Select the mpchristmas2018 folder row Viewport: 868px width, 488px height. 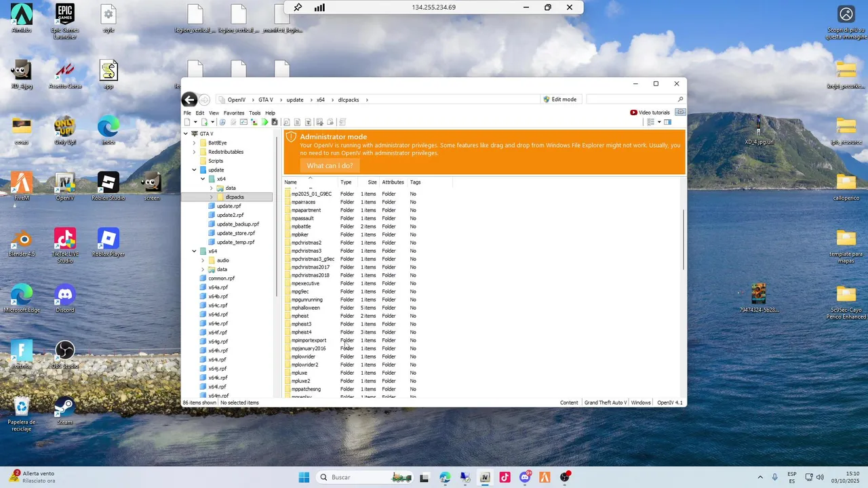(x=353, y=275)
